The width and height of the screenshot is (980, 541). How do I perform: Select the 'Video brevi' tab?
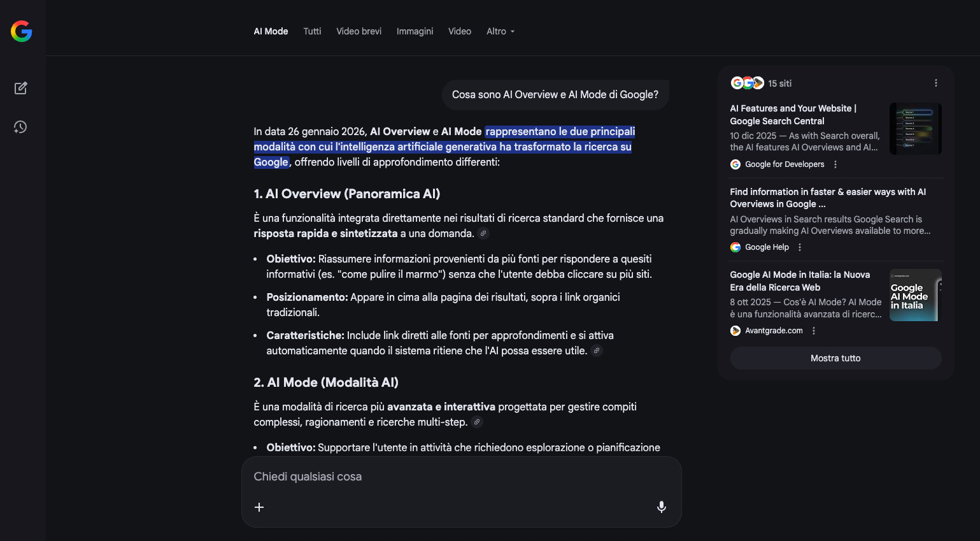click(359, 31)
